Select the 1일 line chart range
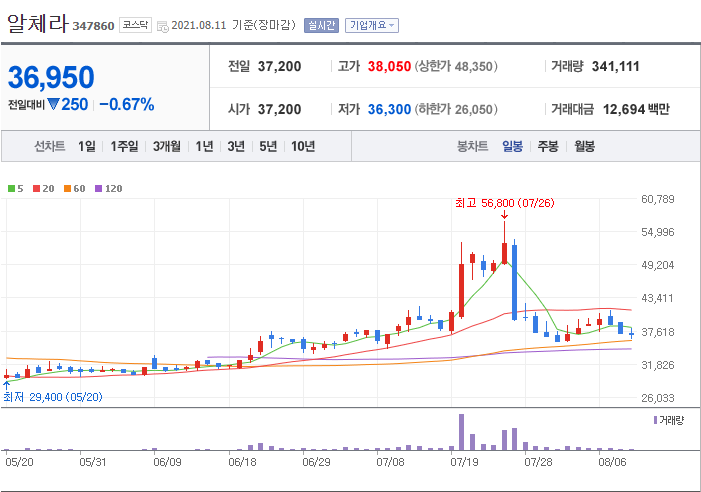 87,146
